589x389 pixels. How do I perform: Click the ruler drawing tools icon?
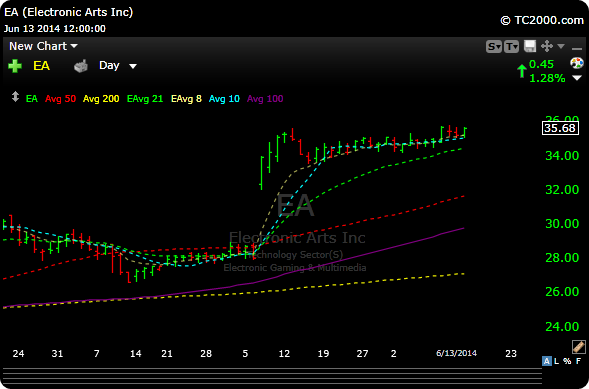(578, 347)
